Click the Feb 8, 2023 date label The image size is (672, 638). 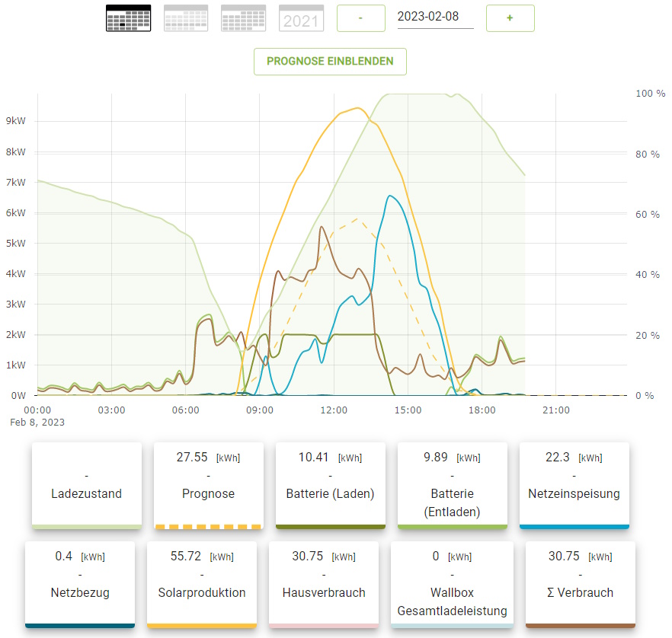[37, 423]
